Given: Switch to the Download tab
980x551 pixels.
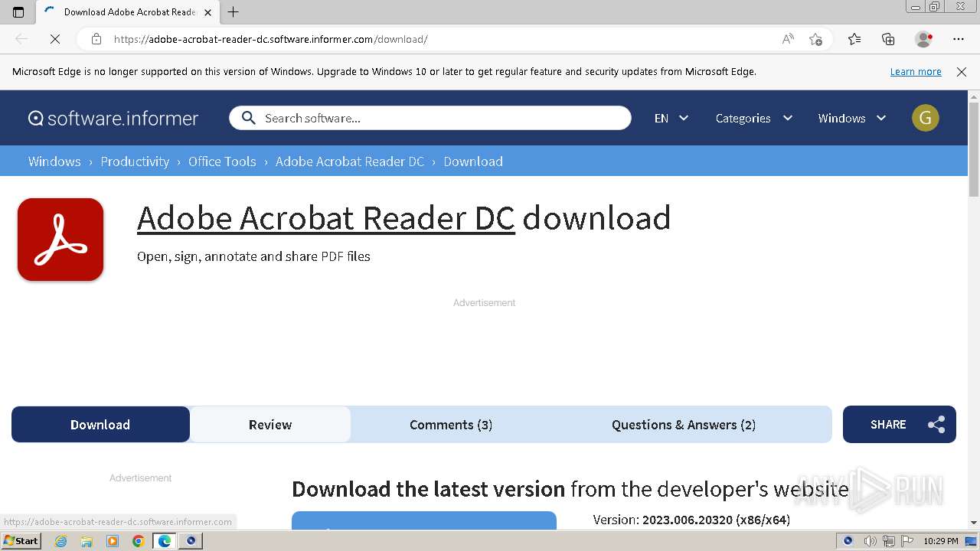Looking at the screenshot, I should coord(100,425).
